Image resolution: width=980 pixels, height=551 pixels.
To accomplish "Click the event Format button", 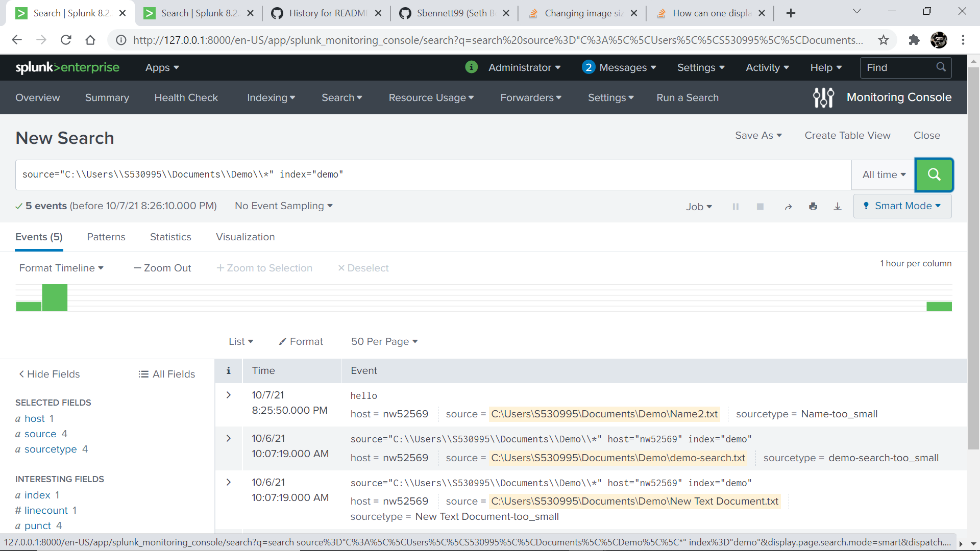I will tap(301, 341).
